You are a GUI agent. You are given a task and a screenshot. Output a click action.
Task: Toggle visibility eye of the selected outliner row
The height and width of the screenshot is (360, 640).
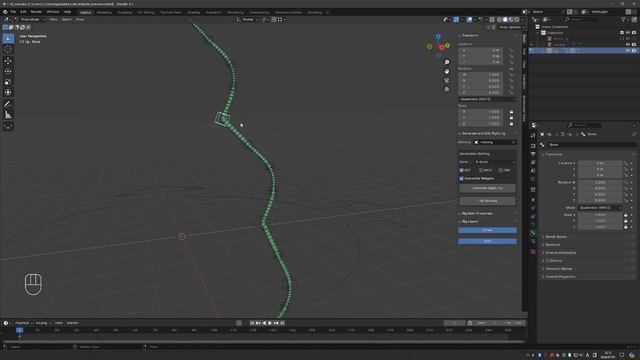point(628,51)
